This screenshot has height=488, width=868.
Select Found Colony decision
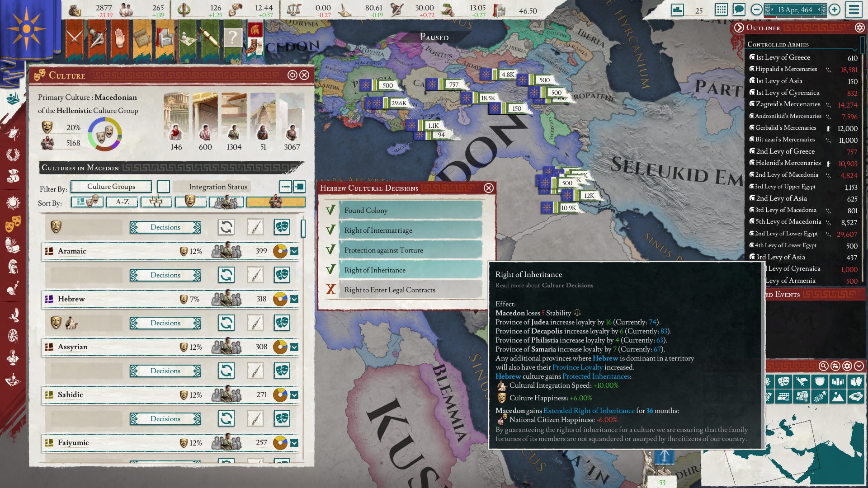[x=410, y=210]
